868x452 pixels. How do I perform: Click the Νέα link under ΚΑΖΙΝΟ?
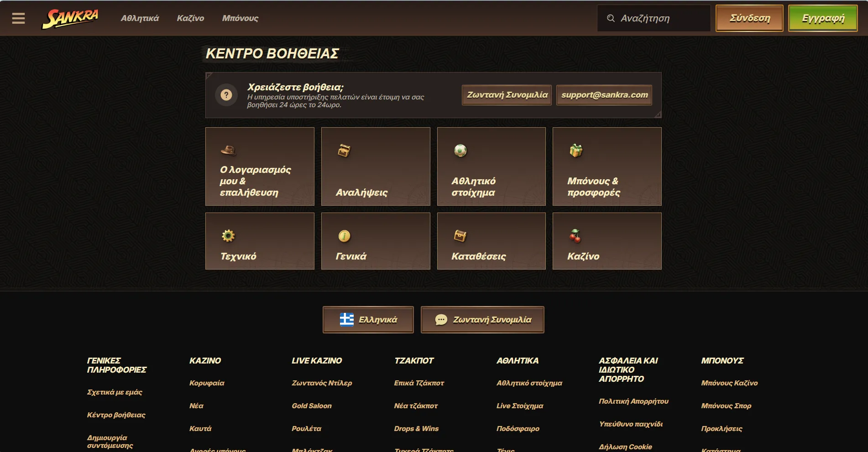196,406
